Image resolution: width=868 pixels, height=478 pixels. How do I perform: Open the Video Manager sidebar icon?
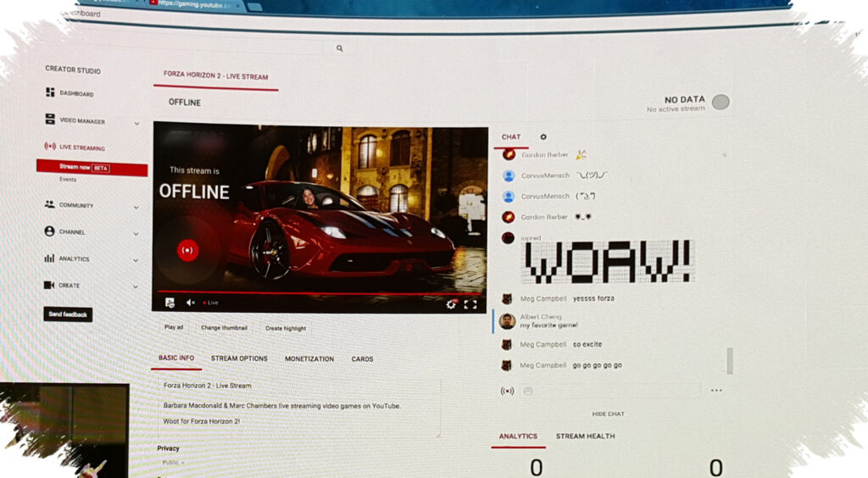click(50, 119)
